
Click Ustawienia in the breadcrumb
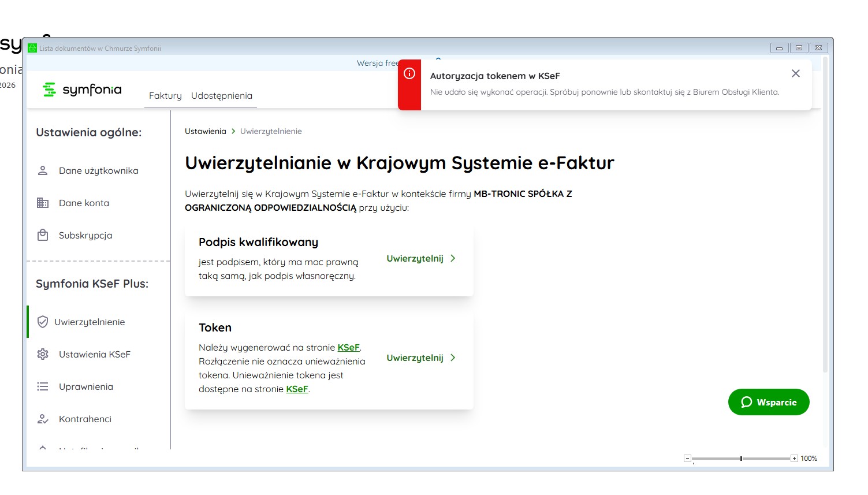tap(206, 132)
